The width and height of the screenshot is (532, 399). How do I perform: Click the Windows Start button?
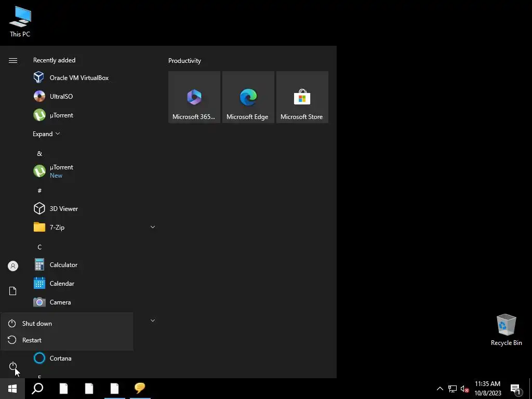point(12,389)
